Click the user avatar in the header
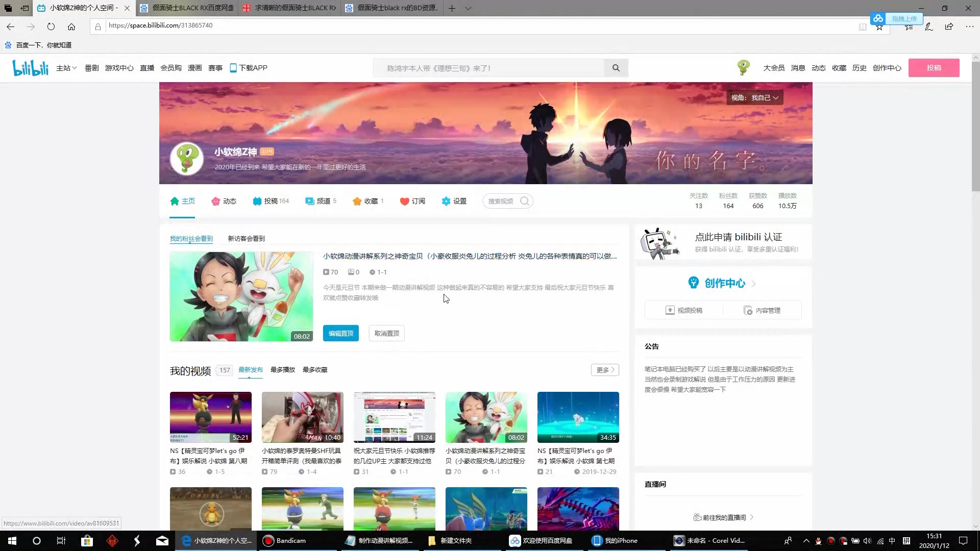This screenshot has height=551, width=980. pos(743,67)
